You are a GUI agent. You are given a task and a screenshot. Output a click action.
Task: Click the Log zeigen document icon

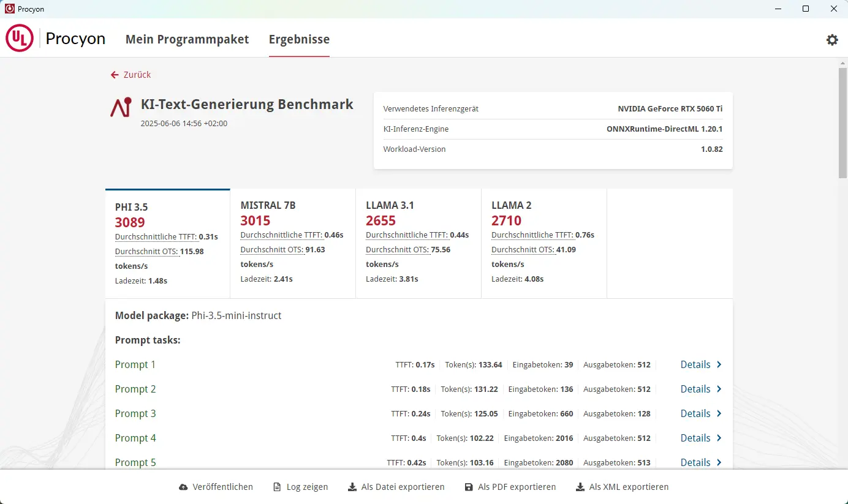click(x=277, y=487)
